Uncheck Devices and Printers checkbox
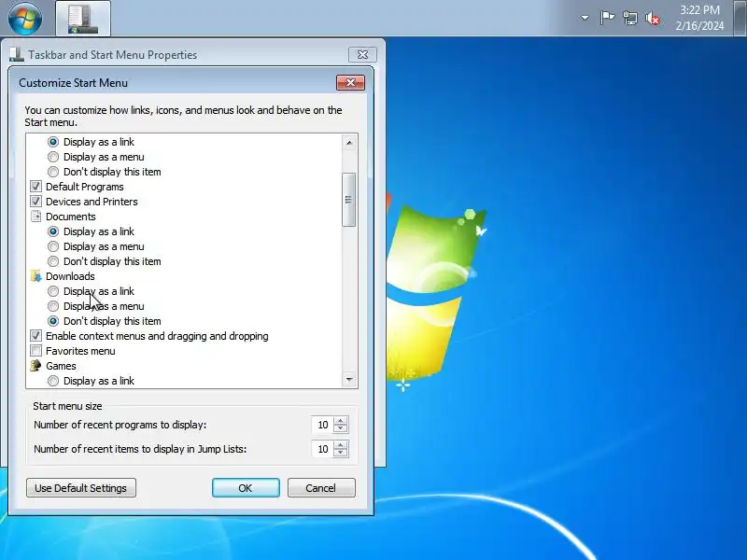 click(x=35, y=202)
